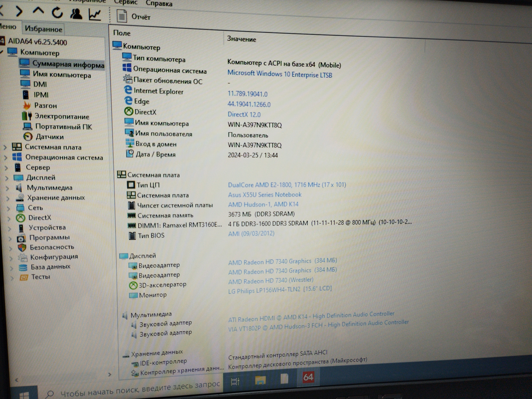Open AMD Hudson-1, AMD K14 chipset link
Screen dimensions: 532x399
point(263,204)
